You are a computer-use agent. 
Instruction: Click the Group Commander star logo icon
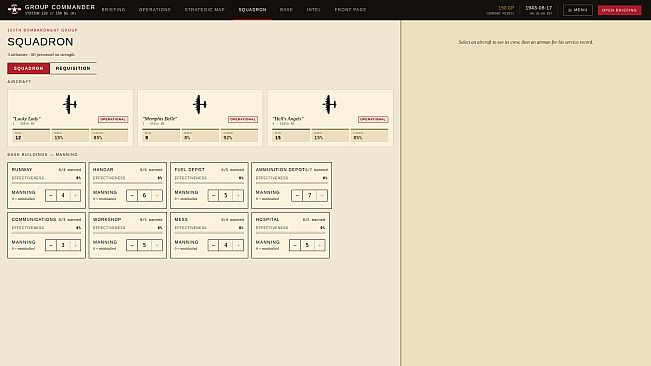coord(14,9)
